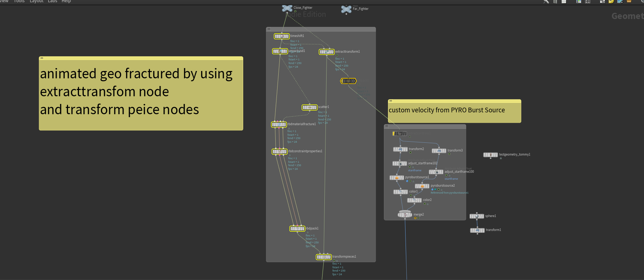Toggle bypass flag on transform2 node

click(x=395, y=149)
